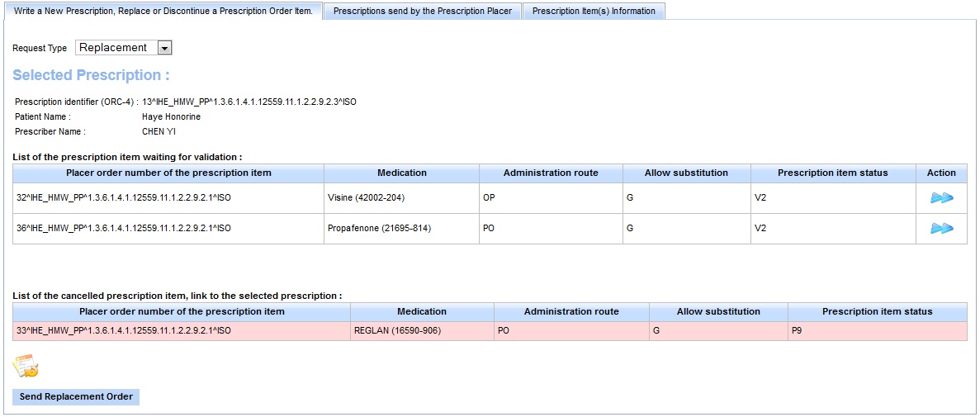Click the action arrows for the Propafenone row
The image size is (980, 417).
tap(941, 229)
